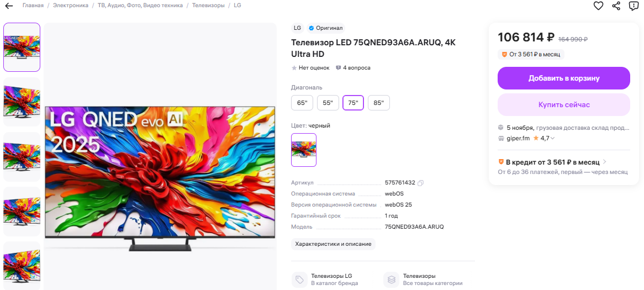Select first gallery thumbnail with LG QNED text

(22, 48)
